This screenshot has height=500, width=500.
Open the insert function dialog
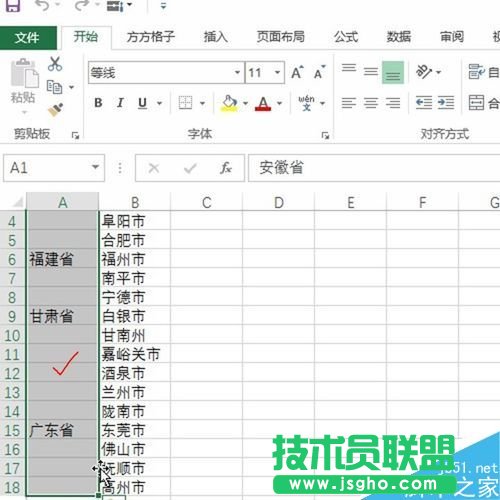(x=226, y=168)
